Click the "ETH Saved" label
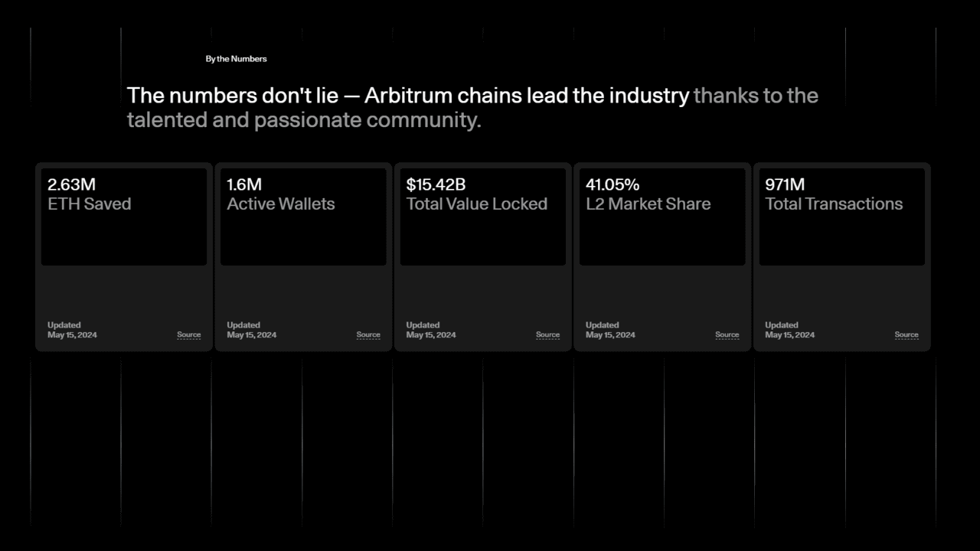 (x=89, y=204)
